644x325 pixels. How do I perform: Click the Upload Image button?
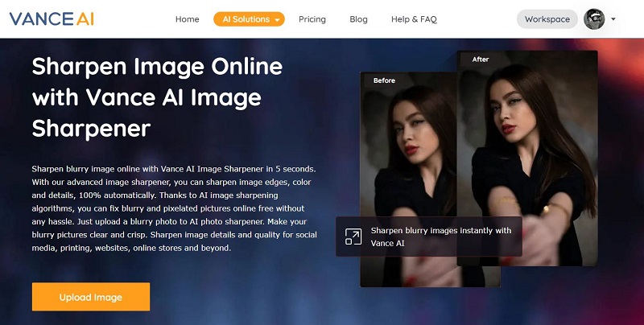tap(91, 297)
